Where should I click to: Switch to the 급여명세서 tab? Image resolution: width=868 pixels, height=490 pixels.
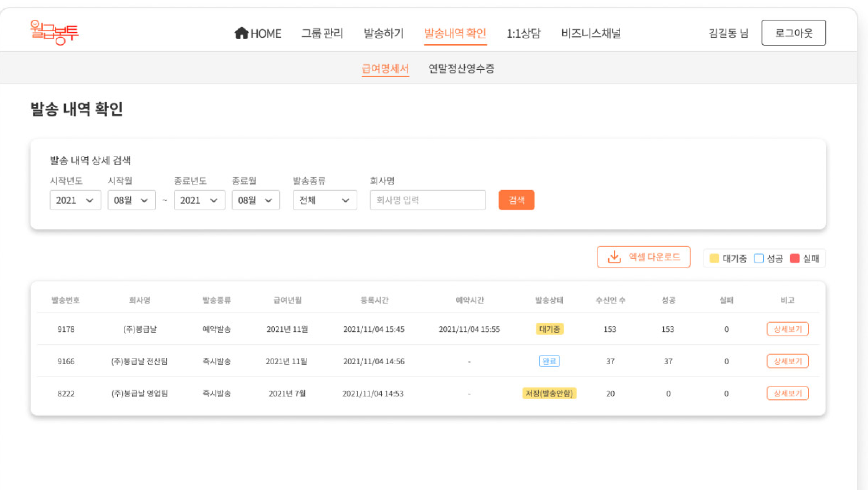tap(385, 69)
